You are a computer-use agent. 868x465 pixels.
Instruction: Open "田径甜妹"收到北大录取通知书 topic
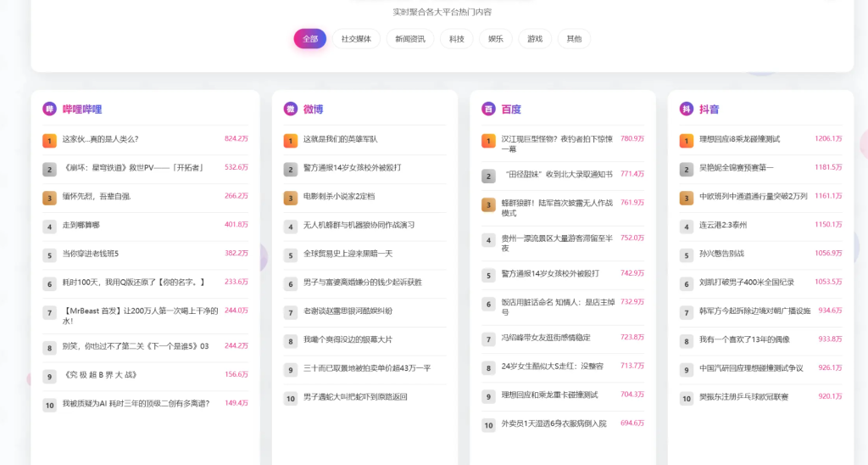[x=558, y=174]
